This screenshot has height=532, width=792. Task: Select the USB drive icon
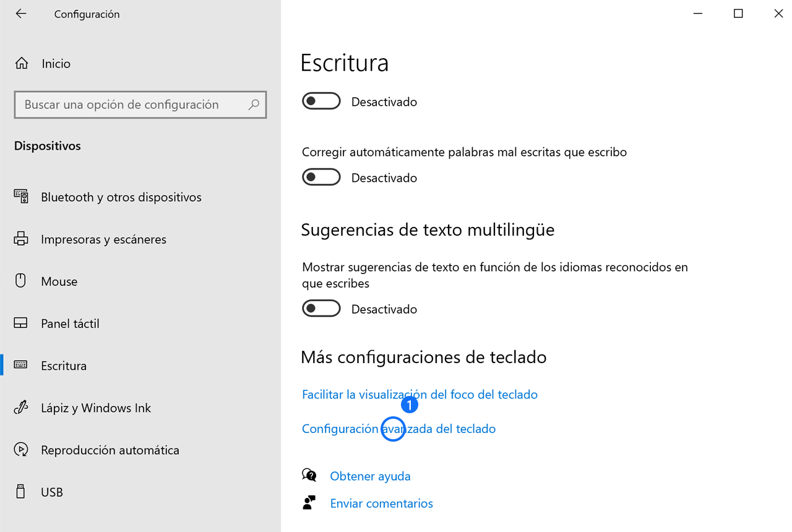point(20,492)
